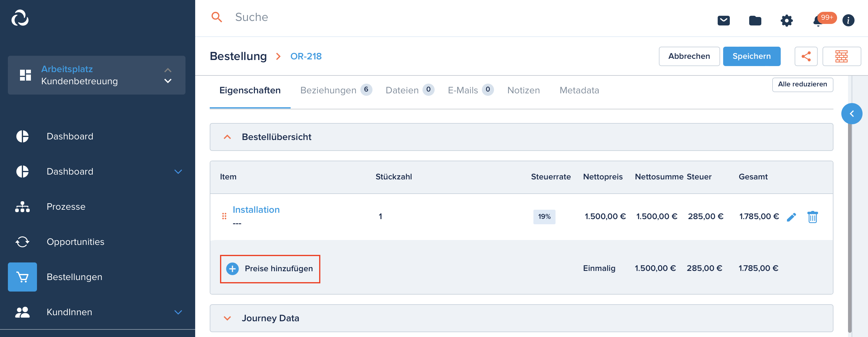This screenshot has height=337, width=868.
Task: Click Bestellung in the breadcrumb
Action: point(238,56)
